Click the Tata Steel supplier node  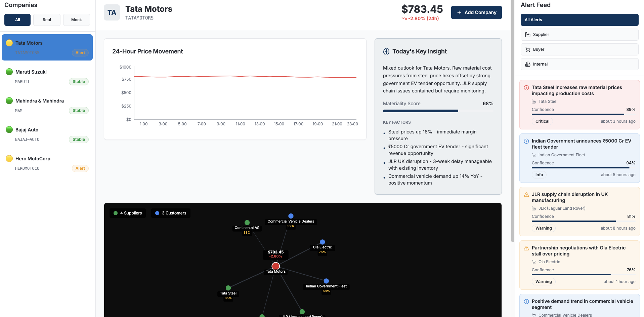click(x=228, y=288)
